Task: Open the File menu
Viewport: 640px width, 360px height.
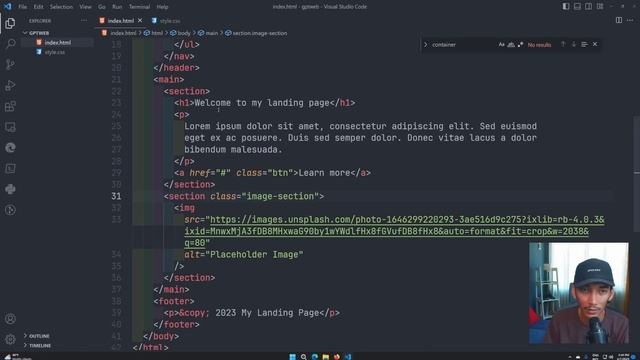Action: 23,7
